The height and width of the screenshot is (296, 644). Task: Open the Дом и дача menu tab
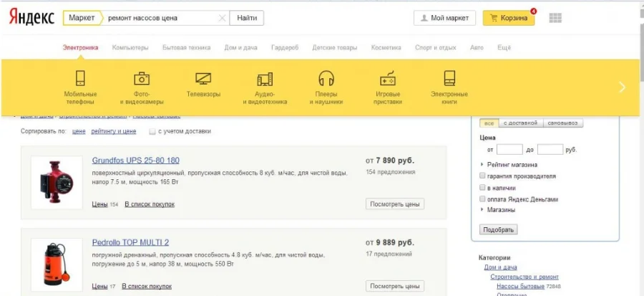(240, 48)
